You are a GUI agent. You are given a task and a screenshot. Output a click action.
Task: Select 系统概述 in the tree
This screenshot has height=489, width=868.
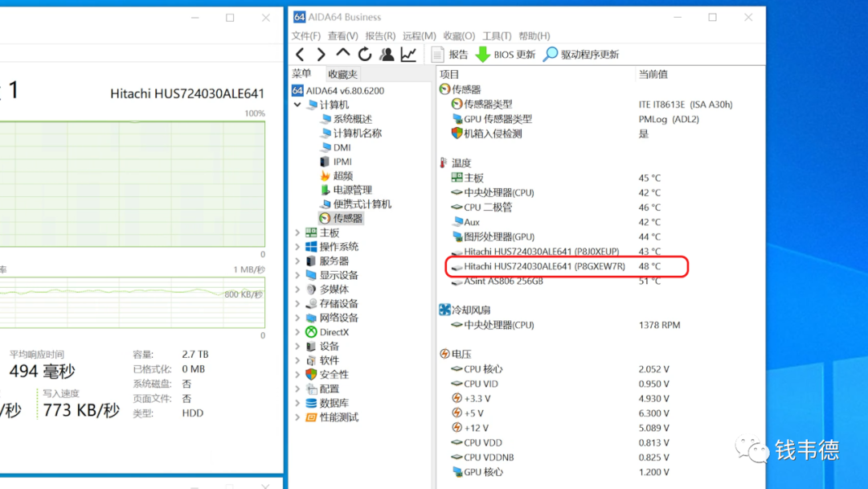tap(346, 119)
